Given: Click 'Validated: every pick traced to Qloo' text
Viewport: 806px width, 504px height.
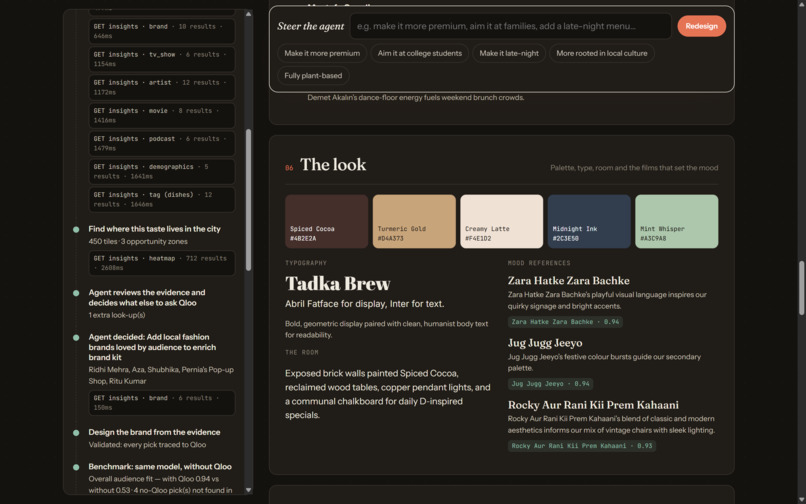Looking at the screenshot, I should click(147, 444).
